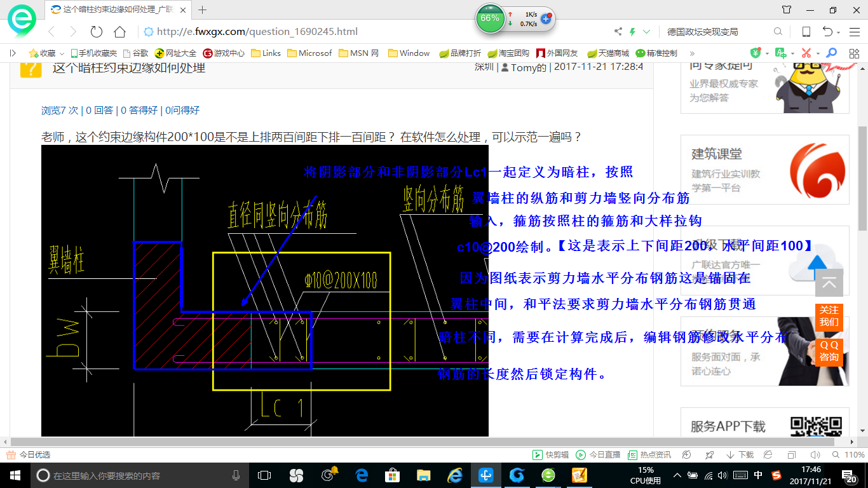Viewport: 868px width, 488px height.
Task: Open the 网址大全 bookmark
Action: click(176, 53)
